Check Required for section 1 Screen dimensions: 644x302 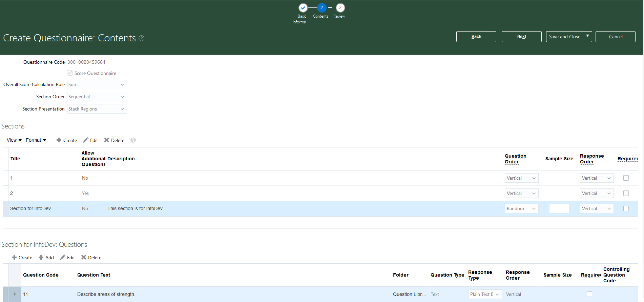coord(626,178)
